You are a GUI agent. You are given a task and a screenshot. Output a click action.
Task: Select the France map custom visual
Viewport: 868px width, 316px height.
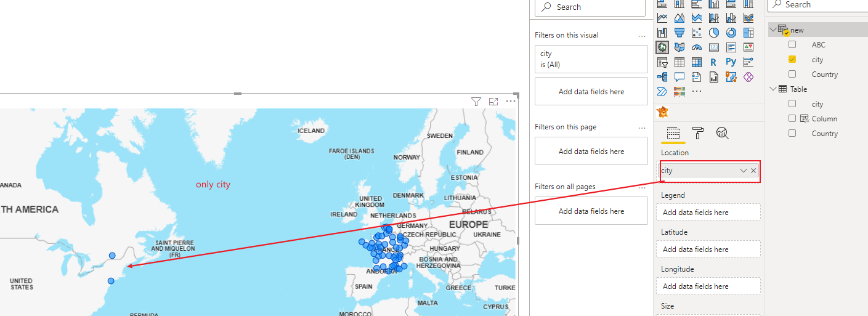point(663,112)
